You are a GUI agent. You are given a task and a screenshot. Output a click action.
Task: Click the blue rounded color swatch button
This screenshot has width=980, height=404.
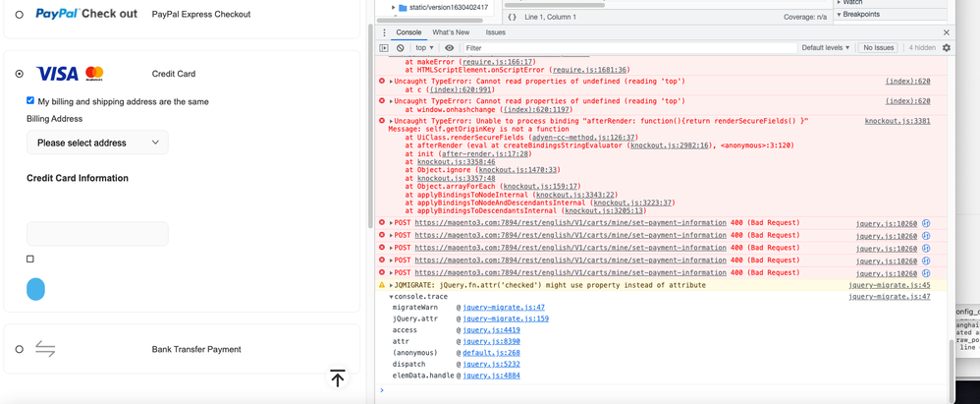point(35,289)
